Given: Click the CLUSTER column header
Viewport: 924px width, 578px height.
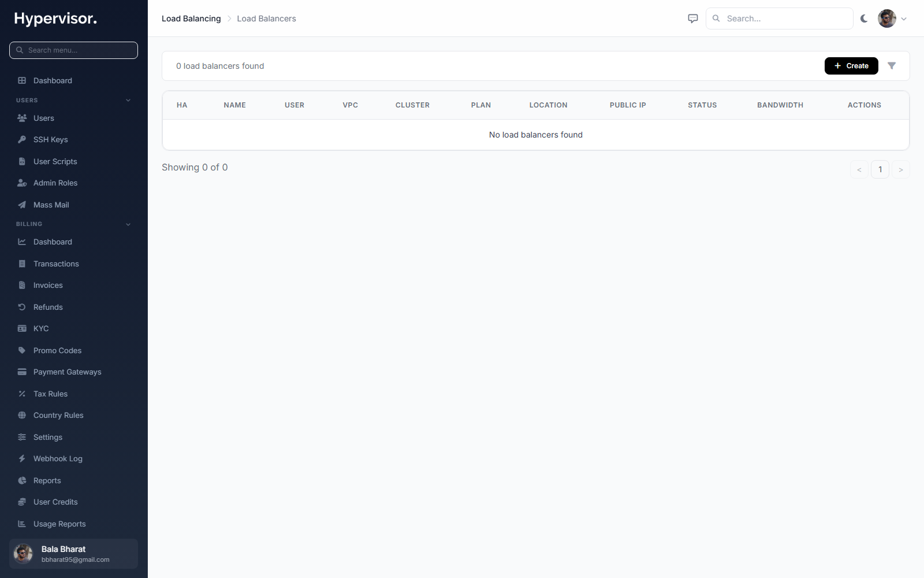Looking at the screenshot, I should (412, 105).
